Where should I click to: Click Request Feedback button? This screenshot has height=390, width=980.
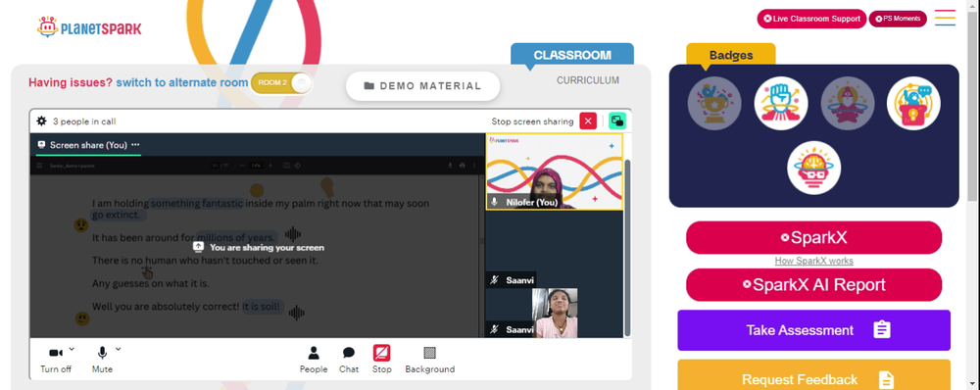click(813, 375)
